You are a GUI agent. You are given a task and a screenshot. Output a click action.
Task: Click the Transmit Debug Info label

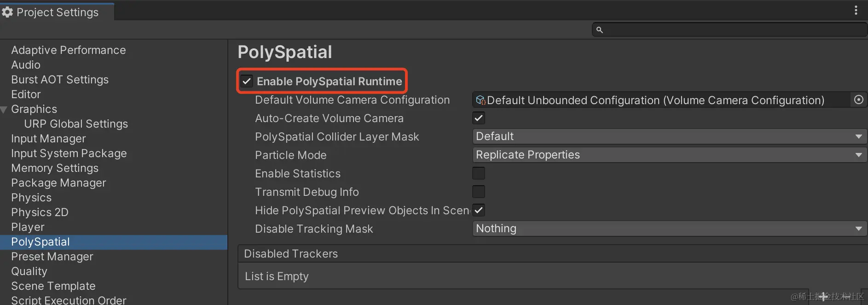click(x=307, y=192)
